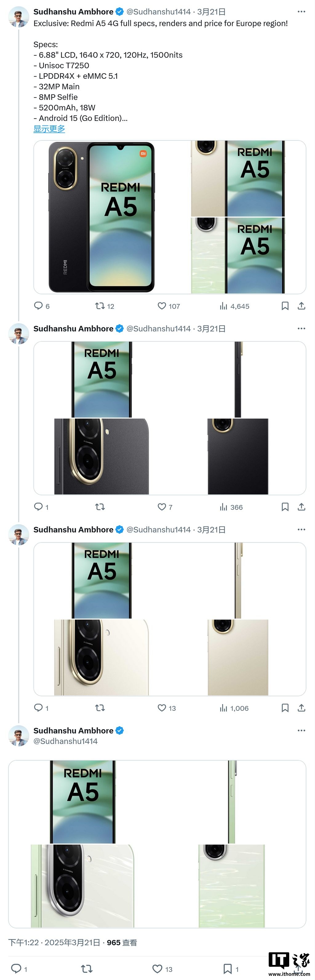This screenshot has height=980, width=315.
Task: Bookmark the first Redmi A5 specs tweet
Action: 285,306
